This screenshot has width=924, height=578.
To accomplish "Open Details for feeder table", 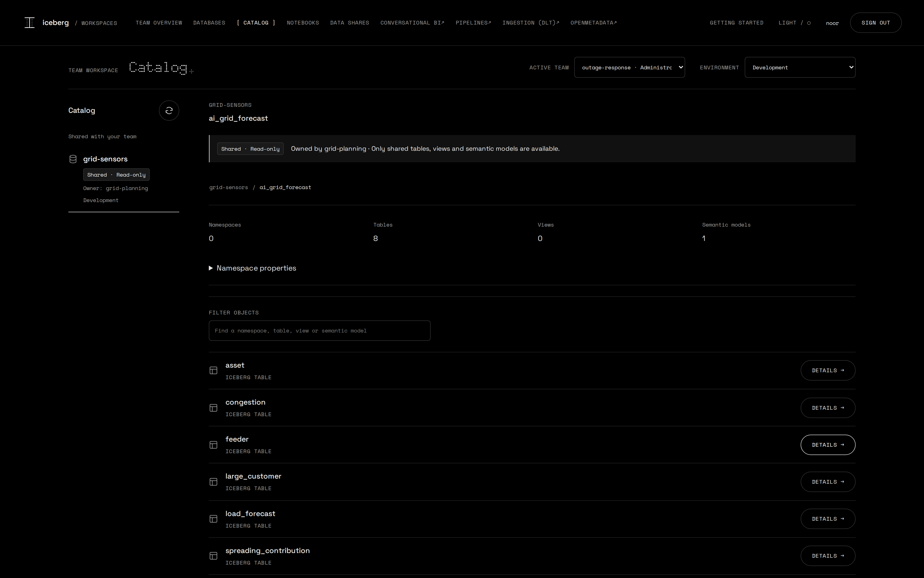I will [x=828, y=445].
